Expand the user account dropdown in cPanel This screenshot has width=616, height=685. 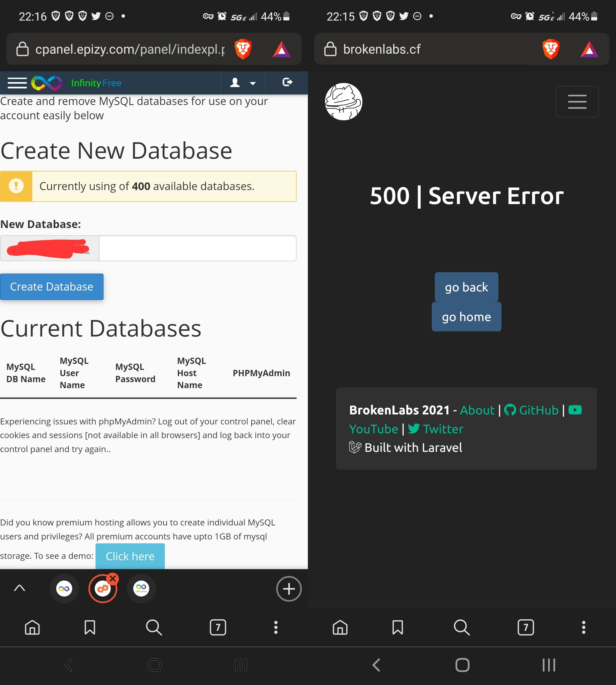(243, 82)
